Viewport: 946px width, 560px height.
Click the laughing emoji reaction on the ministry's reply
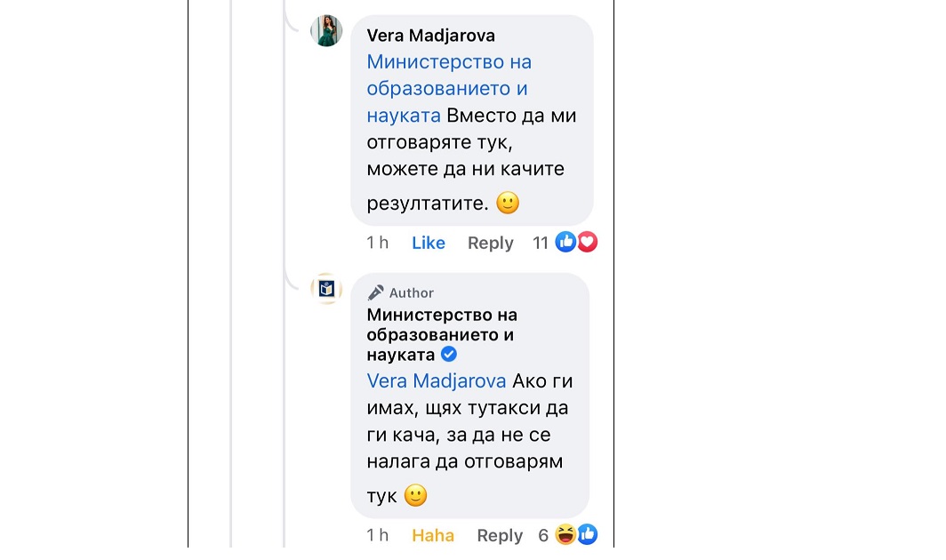pos(567,534)
